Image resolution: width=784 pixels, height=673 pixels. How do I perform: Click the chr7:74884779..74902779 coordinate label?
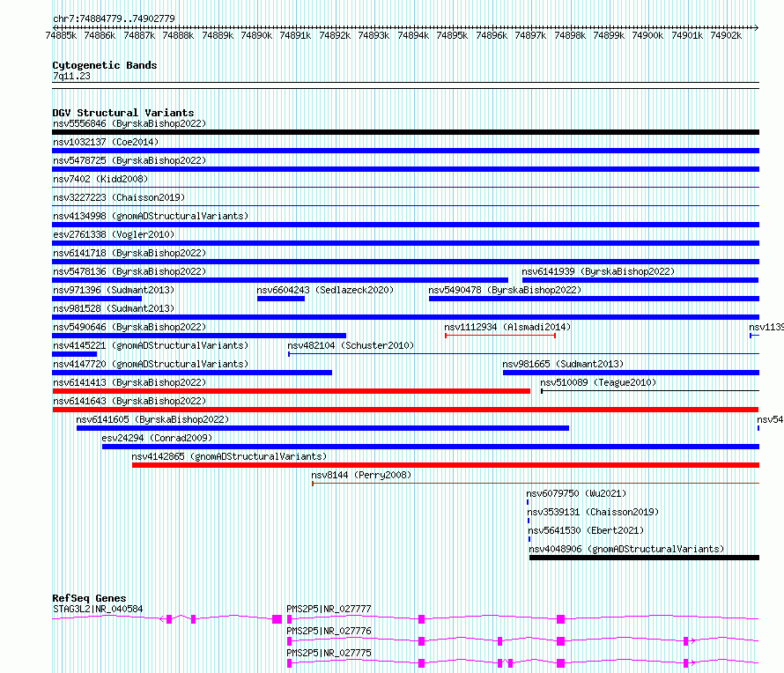pyautogui.click(x=114, y=19)
